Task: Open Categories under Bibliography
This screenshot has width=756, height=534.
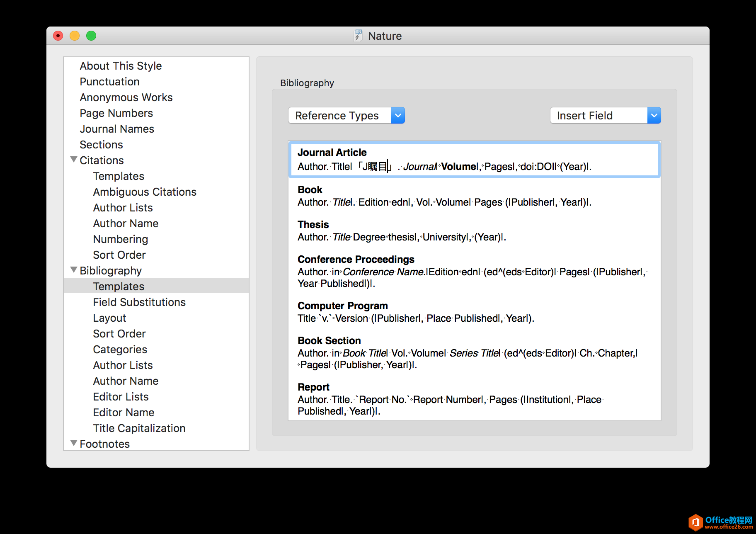Action: [120, 350]
